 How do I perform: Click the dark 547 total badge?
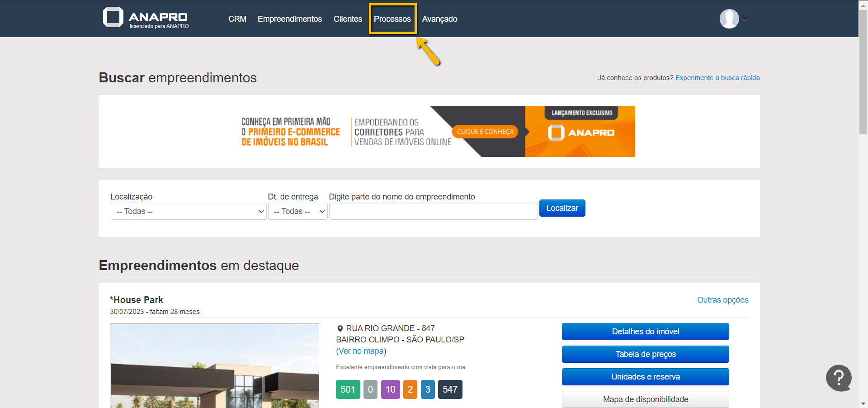click(450, 389)
